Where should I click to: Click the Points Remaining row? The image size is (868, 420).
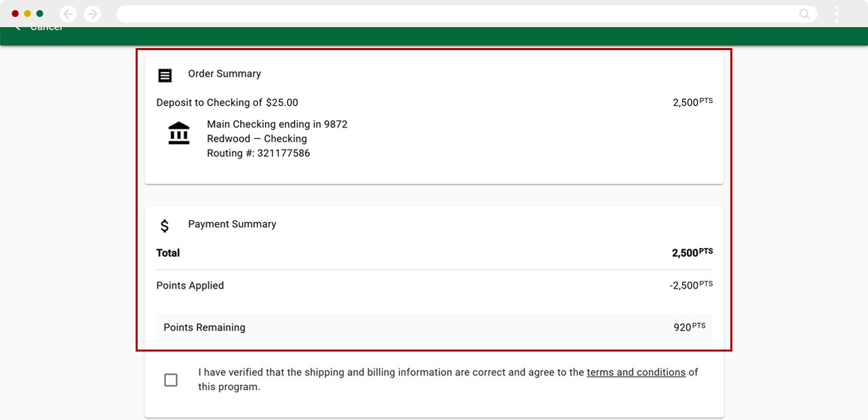pos(434,327)
